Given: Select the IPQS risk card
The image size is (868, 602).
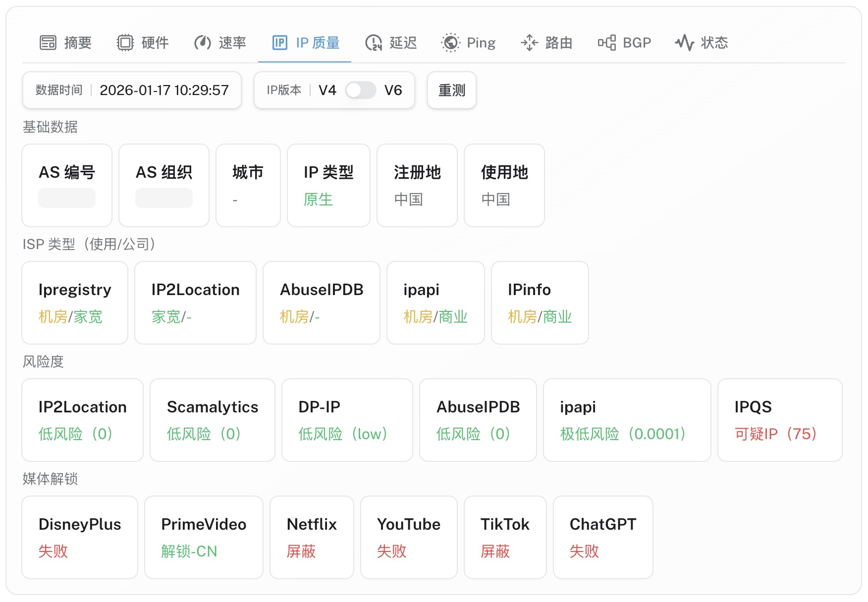Looking at the screenshot, I should click(779, 420).
